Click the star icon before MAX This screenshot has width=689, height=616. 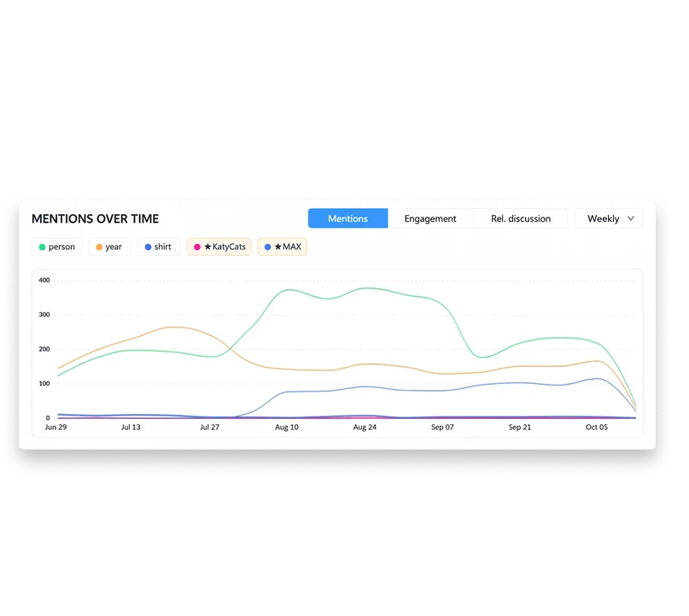(x=277, y=247)
